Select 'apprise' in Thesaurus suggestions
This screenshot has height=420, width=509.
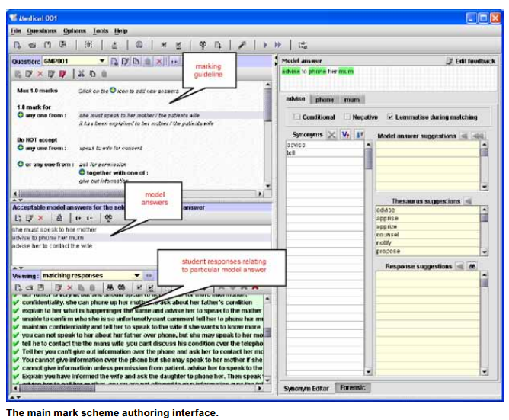click(x=427, y=218)
